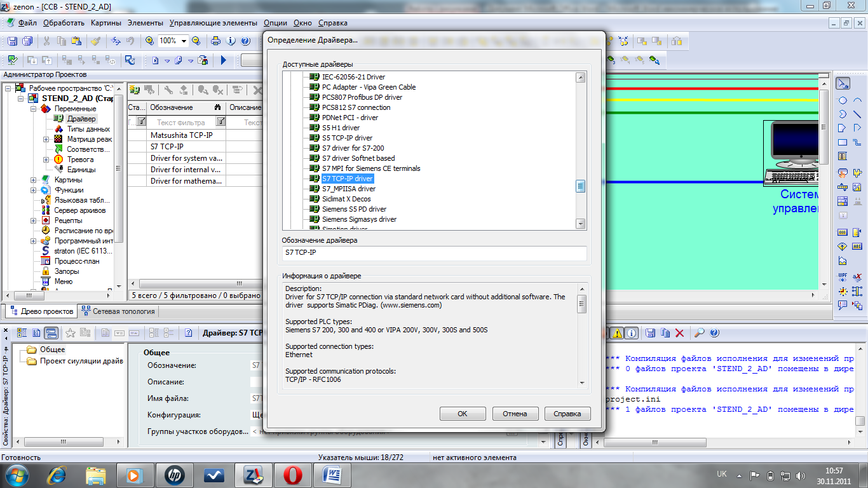Select the trend chart element tool
This screenshot has width=868, height=488.
843,261
